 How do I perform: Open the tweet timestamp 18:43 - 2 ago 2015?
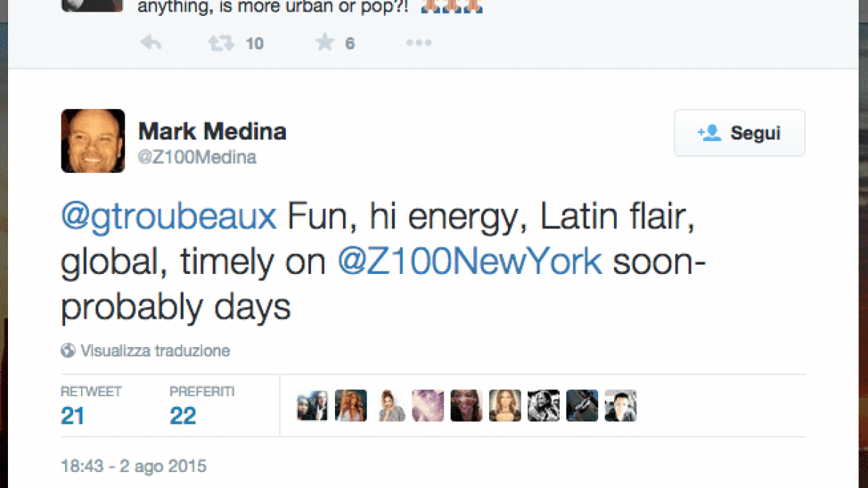click(x=134, y=466)
